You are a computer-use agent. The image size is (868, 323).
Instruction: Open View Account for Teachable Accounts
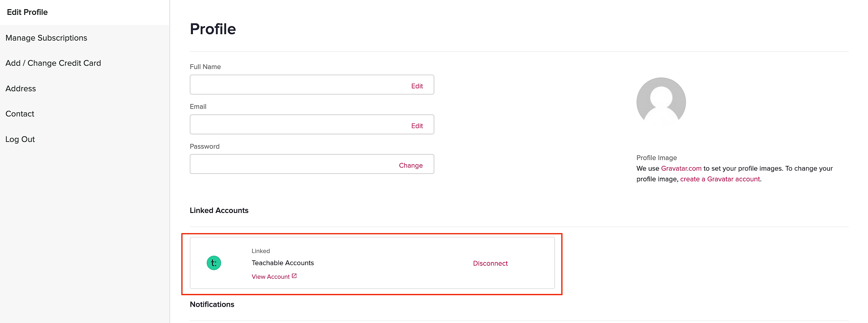point(271,277)
